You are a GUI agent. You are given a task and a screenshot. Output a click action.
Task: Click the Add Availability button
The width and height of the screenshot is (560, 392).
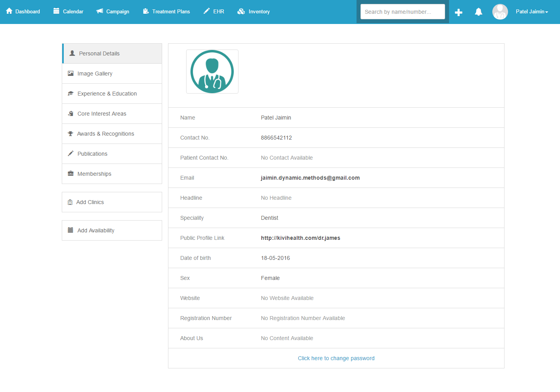(x=112, y=230)
